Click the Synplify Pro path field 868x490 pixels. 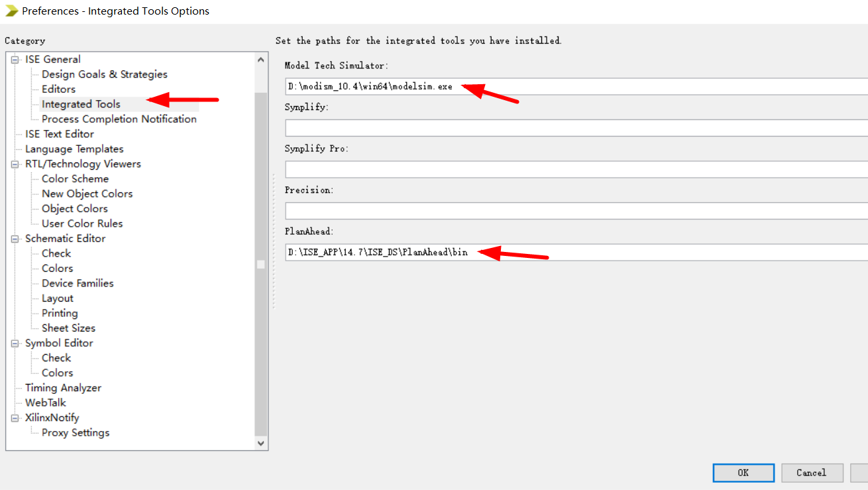click(x=576, y=170)
